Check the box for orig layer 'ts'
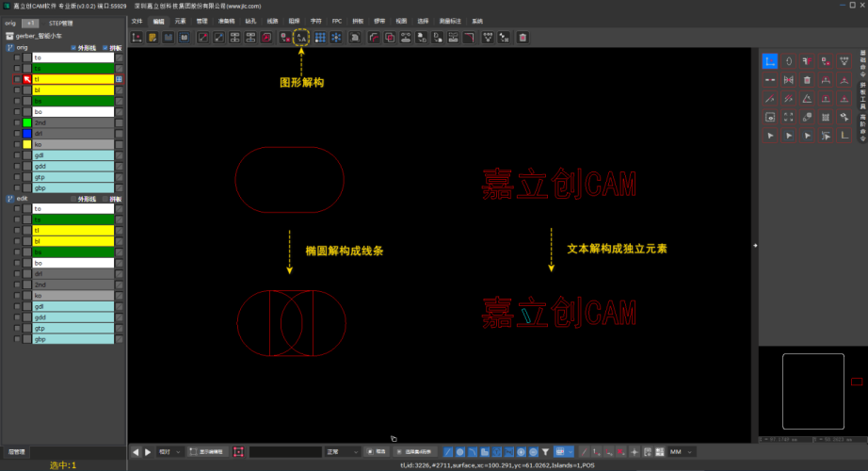Image resolution: width=868 pixels, height=471 pixels. pyautogui.click(x=17, y=69)
